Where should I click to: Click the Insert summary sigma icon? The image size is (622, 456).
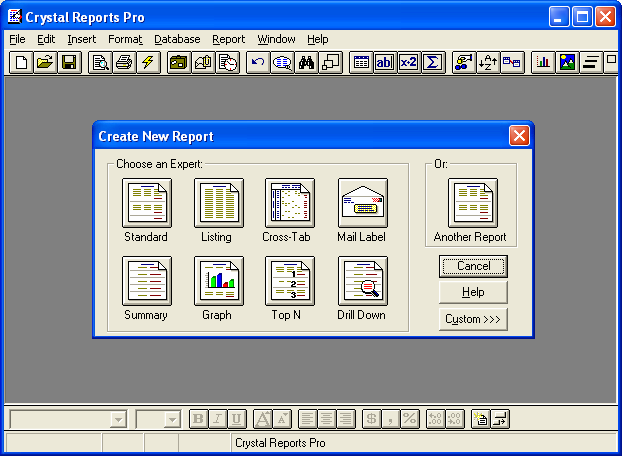point(432,63)
